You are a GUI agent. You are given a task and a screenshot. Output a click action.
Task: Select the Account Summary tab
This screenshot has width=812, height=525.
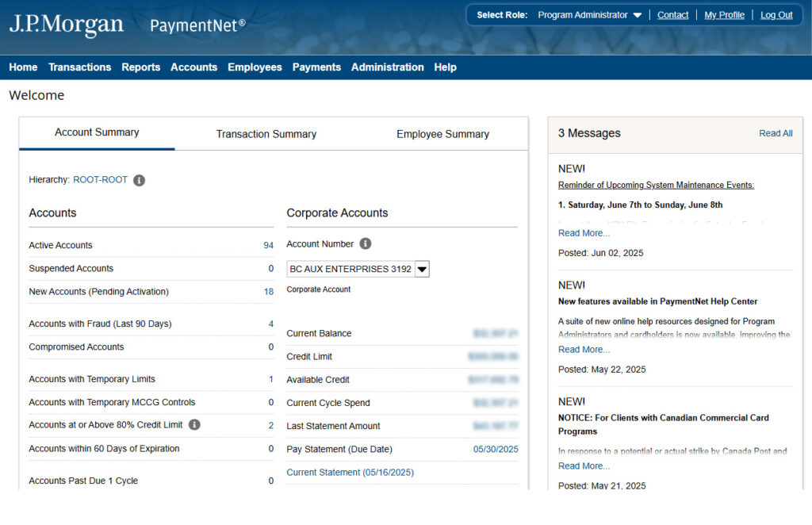point(97,132)
